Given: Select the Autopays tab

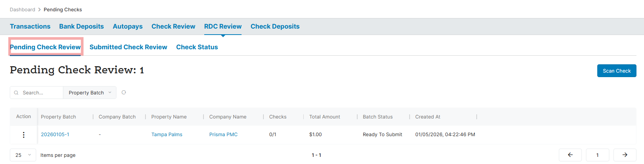Looking at the screenshot, I should 128,26.
